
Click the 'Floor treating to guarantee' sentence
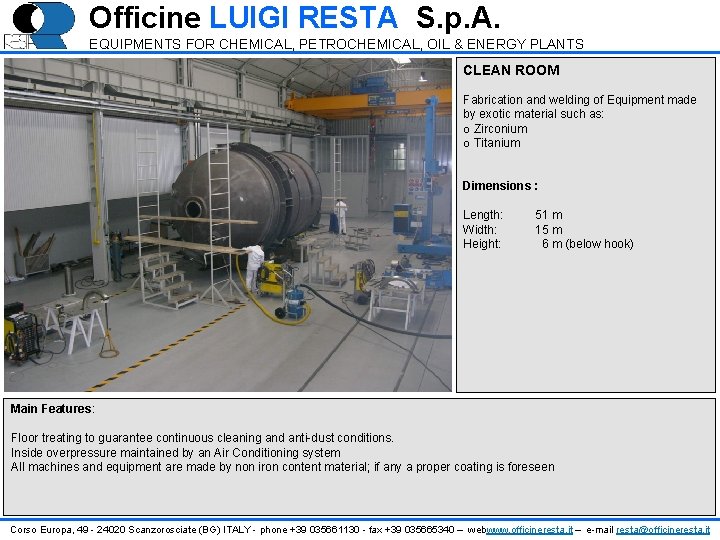(x=202, y=438)
